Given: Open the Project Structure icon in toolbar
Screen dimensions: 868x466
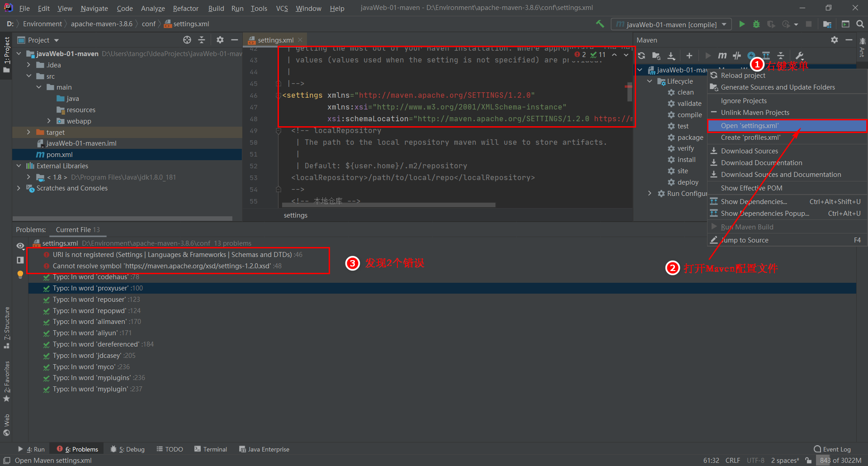Looking at the screenshot, I should click(x=827, y=24).
